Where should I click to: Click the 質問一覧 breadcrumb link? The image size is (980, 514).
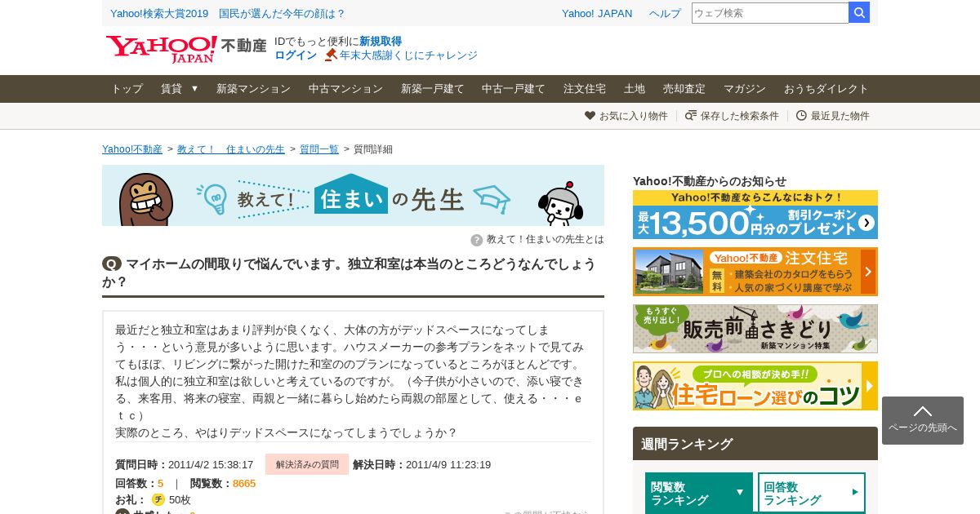[319, 149]
